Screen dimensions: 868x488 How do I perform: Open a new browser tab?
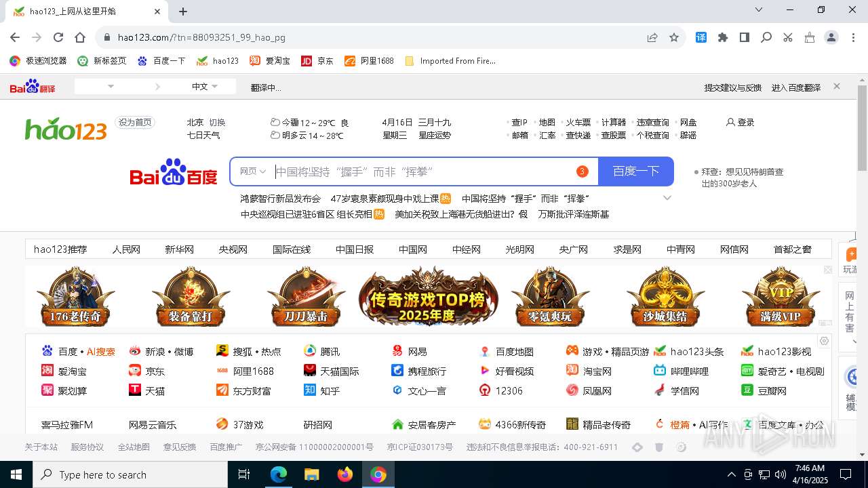[183, 11]
